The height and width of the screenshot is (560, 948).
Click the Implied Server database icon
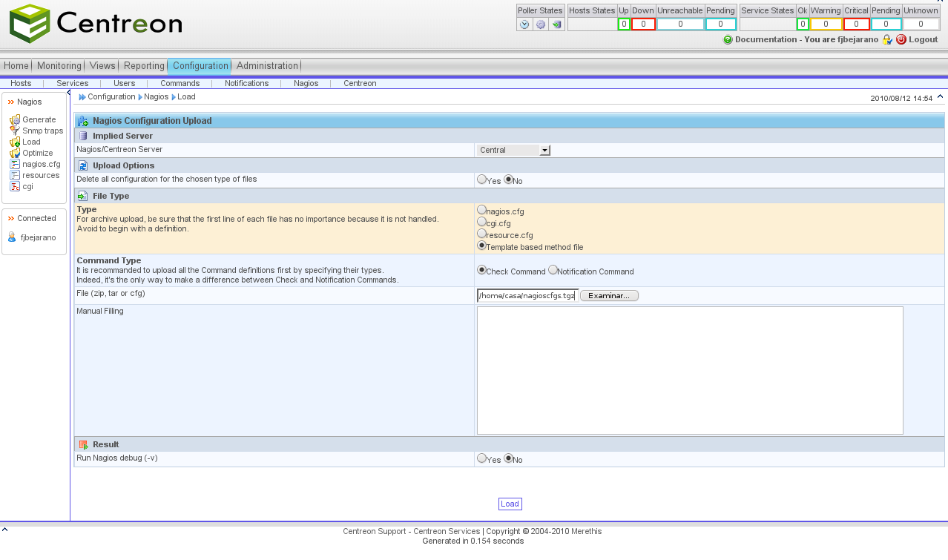click(83, 136)
